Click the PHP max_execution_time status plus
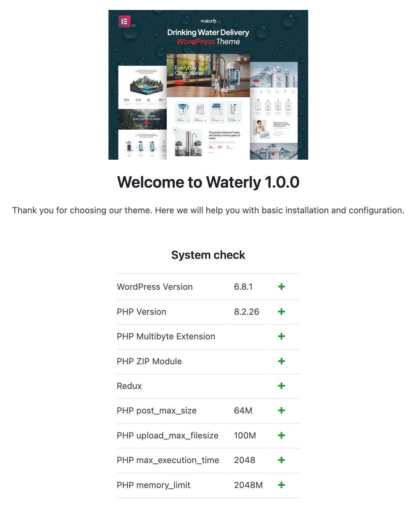 point(282,460)
